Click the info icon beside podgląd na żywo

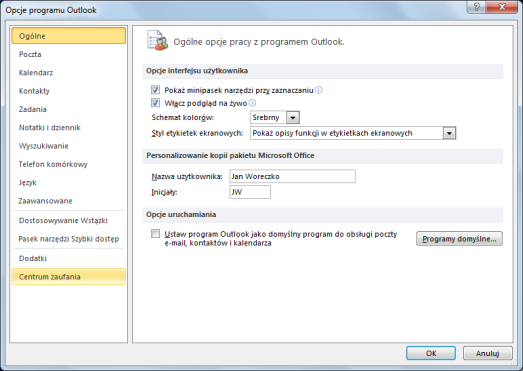pyautogui.click(x=252, y=103)
